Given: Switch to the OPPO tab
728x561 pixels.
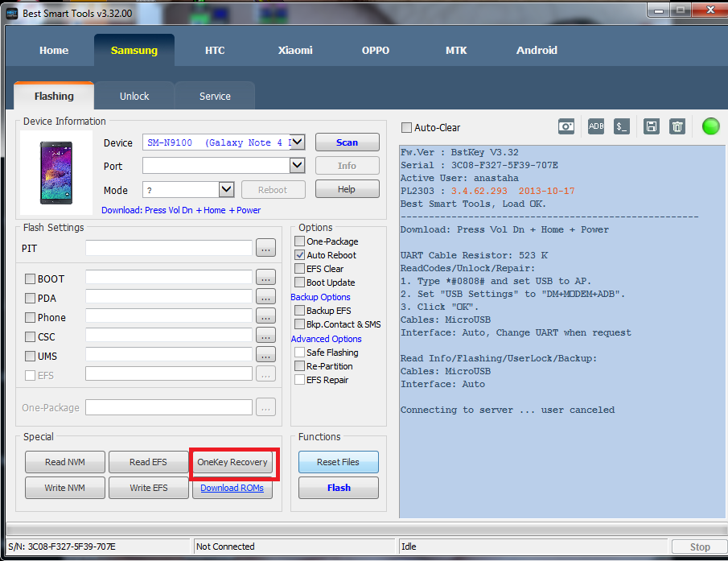Looking at the screenshot, I should (376, 50).
